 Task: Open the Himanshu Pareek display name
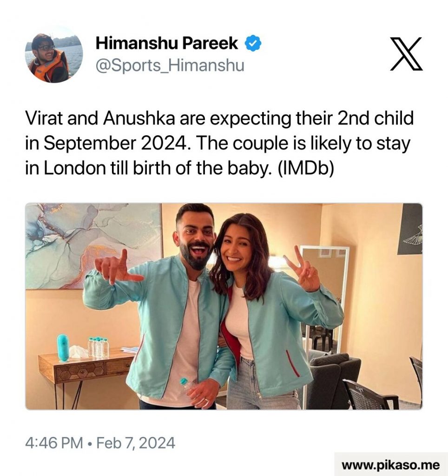pos(167,43)
